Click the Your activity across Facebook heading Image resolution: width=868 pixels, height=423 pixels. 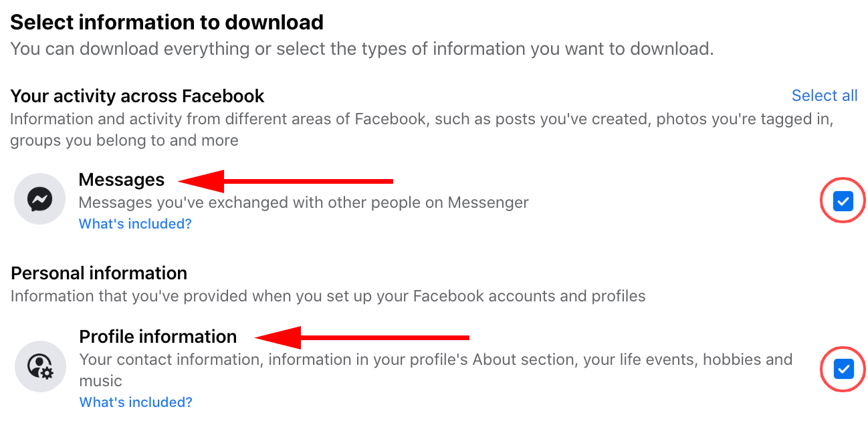[137, 96]
